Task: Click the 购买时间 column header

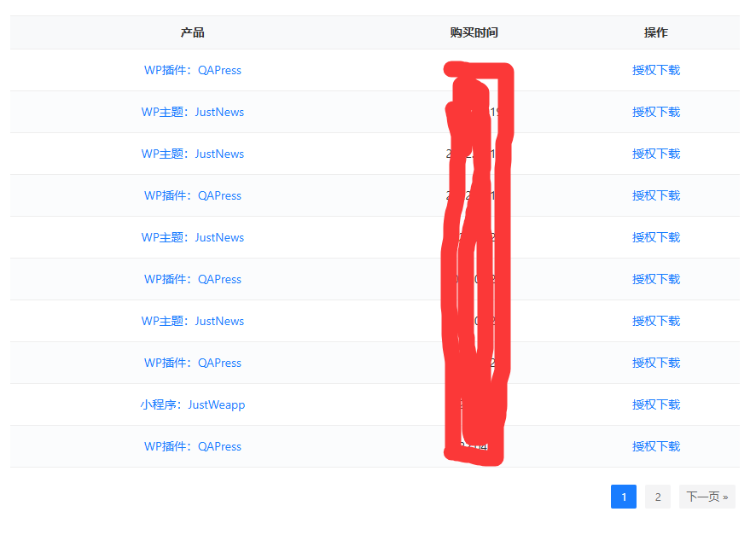Action: pos(474,32)
